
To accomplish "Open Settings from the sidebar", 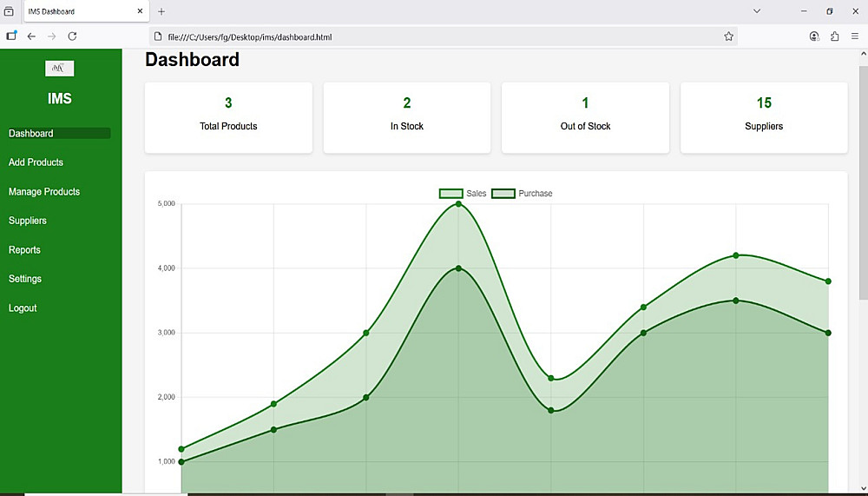I will pyautogui.click(x=25, y=279).
